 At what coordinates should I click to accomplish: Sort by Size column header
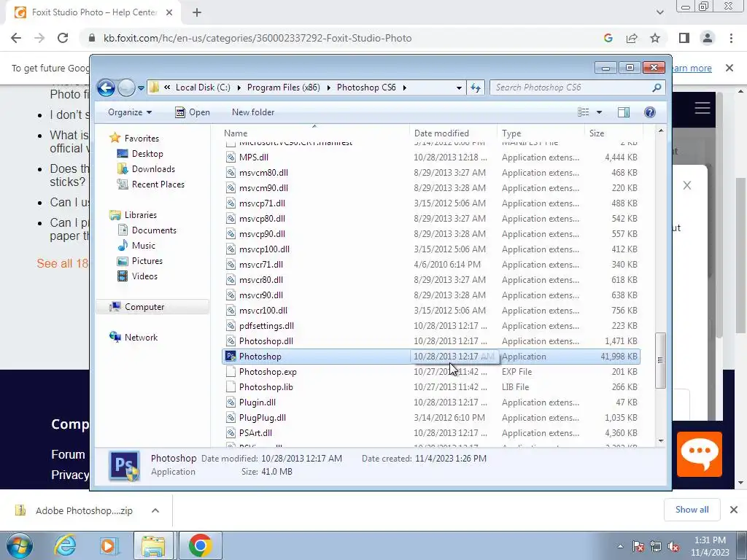(614, 133)
